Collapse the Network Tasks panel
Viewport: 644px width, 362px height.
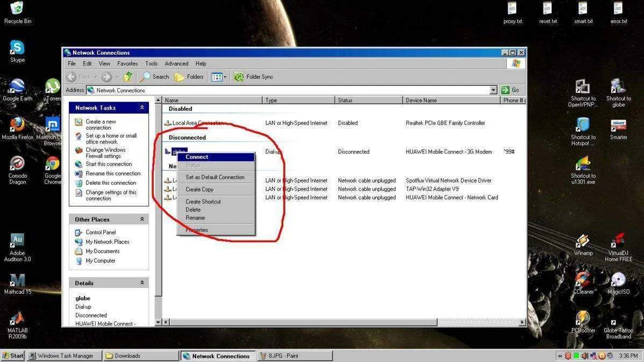click(142, 107)
